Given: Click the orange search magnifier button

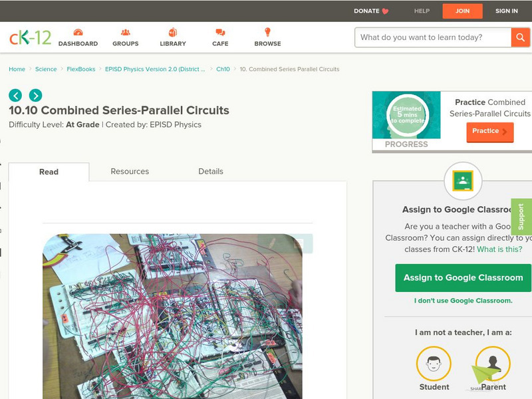Looking at the screenshot, I should tap(520, 37).
